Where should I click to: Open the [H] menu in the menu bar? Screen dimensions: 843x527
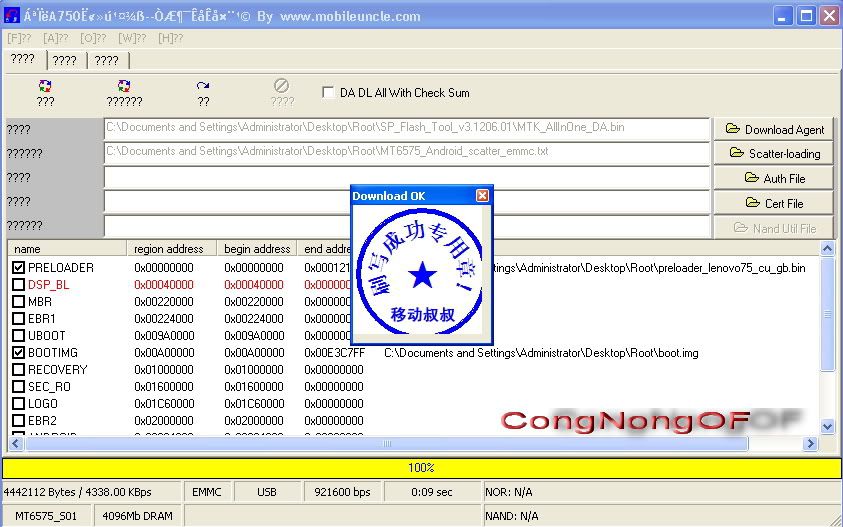[x=170, y=38]
